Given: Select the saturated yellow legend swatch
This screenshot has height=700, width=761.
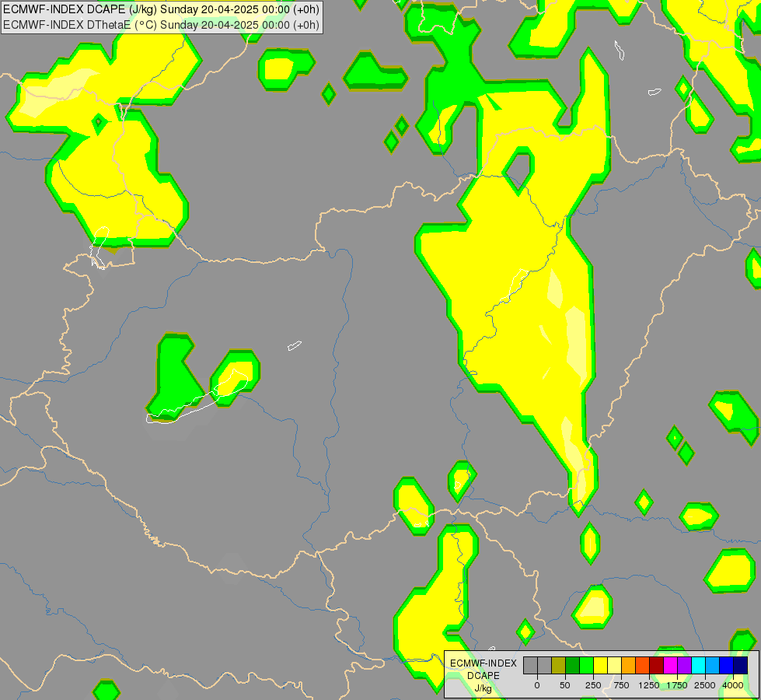Looking at the screenshot, I should point(600,666).
